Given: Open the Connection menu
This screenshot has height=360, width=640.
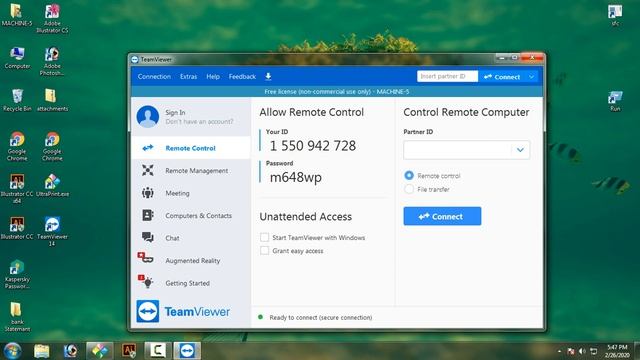Looking at the screenshot, I should point(154,76).
